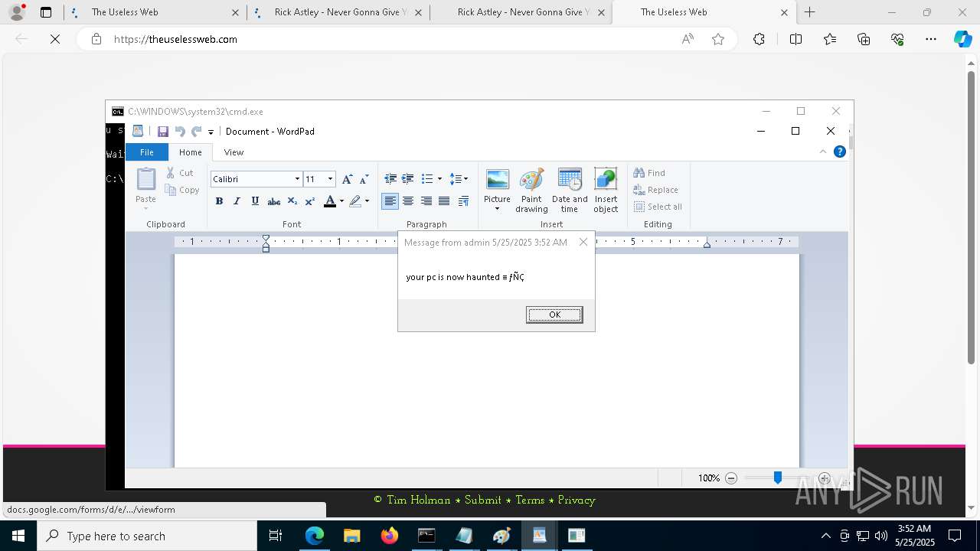Open the File menu in WordPad

(146, 152)
